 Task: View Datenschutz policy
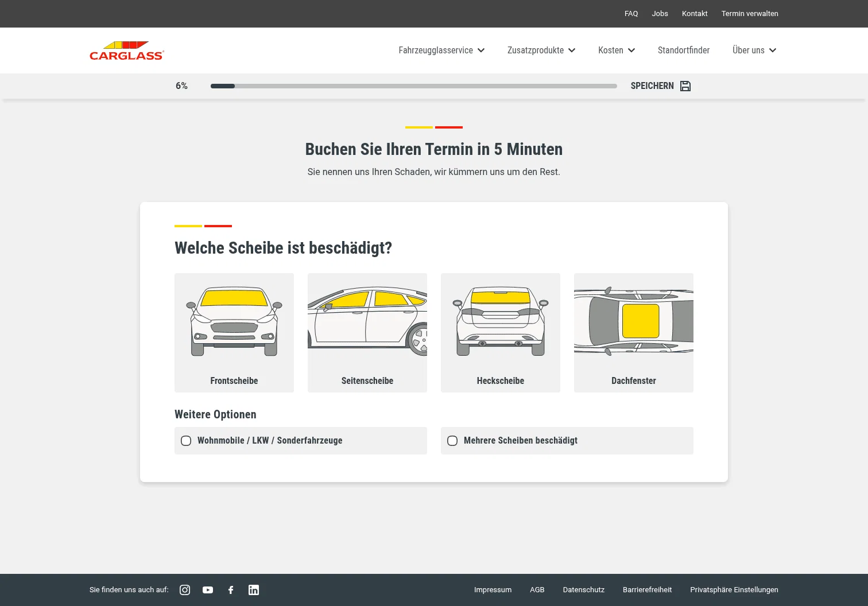click(x=584, y=590)
